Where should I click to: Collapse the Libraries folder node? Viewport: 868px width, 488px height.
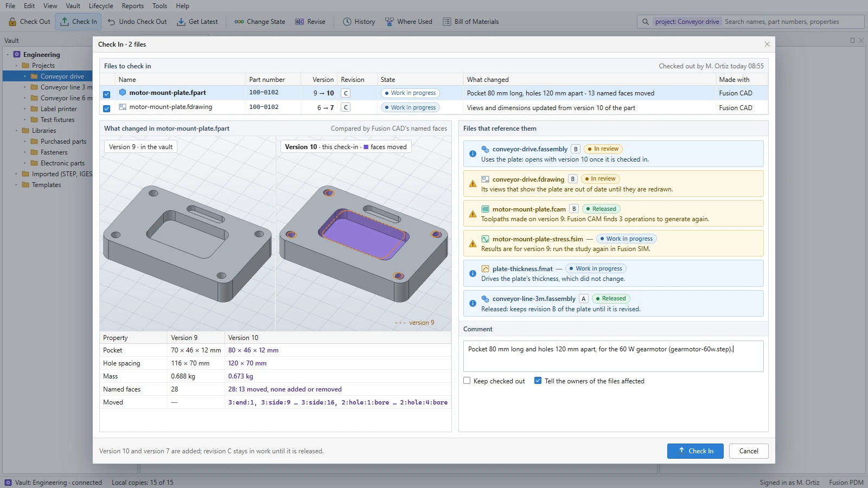(16, 131)
